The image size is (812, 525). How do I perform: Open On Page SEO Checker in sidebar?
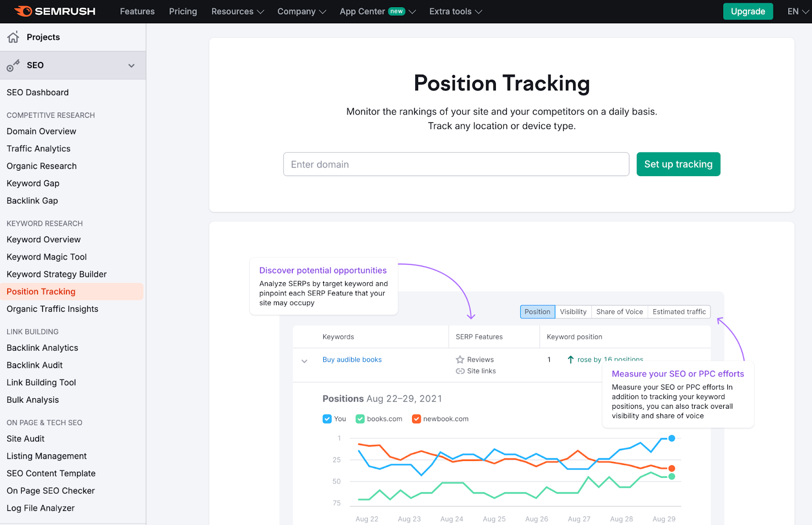pos(51,490)
